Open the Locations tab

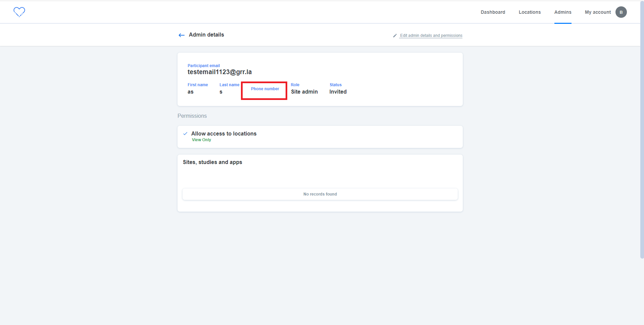530,12
